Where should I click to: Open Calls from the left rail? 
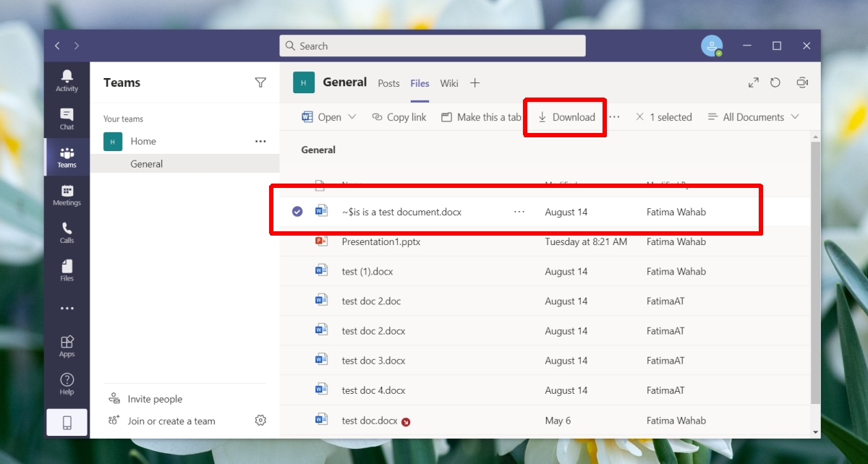pyautogui.click(x=67, y=233)
